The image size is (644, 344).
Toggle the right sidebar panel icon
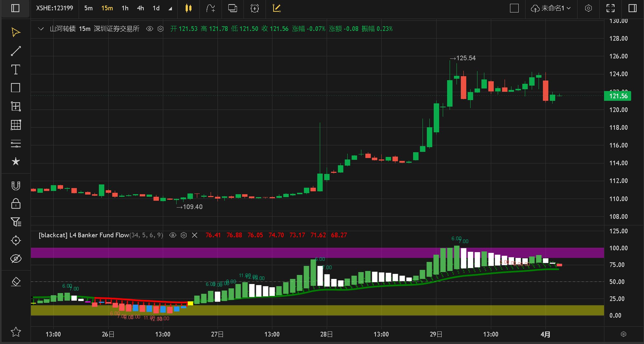point(632,8)
